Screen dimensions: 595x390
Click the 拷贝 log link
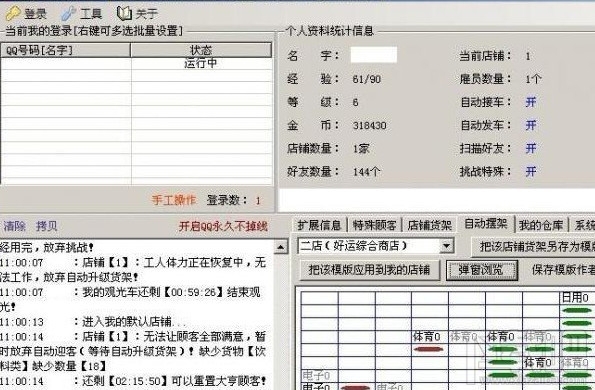[x=46, y=226]
